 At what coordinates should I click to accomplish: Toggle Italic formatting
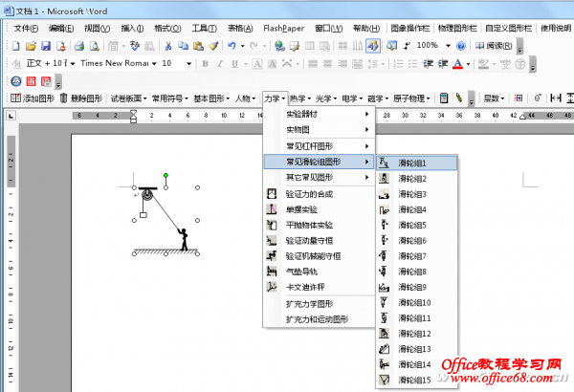point(220,64)
